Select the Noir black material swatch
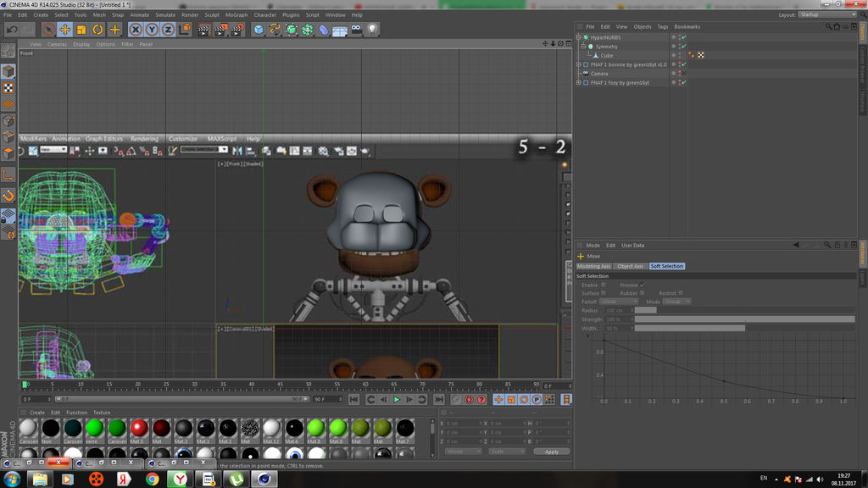 pyautogui.click(x=50, y=428)
